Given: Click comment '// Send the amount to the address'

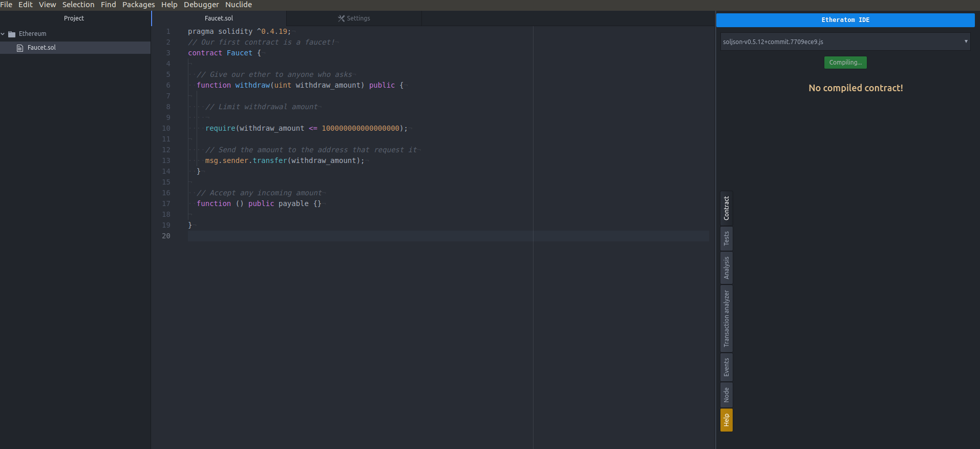Looking at the screenshot, I should click(x=311, y=150).
